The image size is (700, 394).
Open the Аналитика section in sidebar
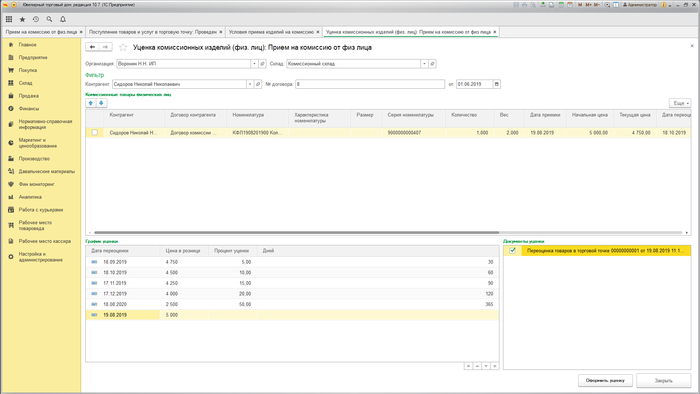(30, 197)
